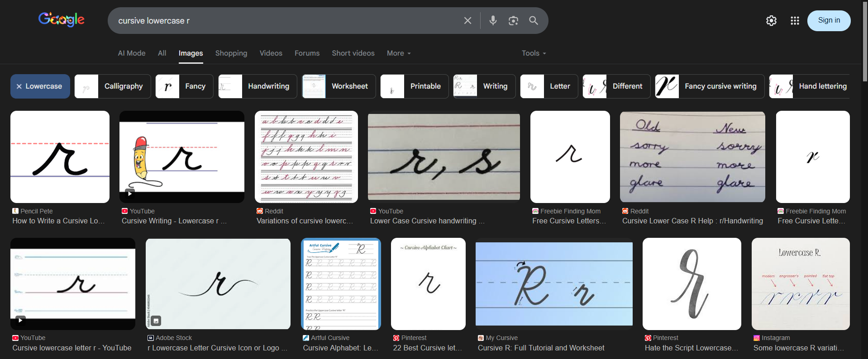Open 'Cursive Lower Case R Help' Reddit link

pyautogui.click(x=692, y=221)
